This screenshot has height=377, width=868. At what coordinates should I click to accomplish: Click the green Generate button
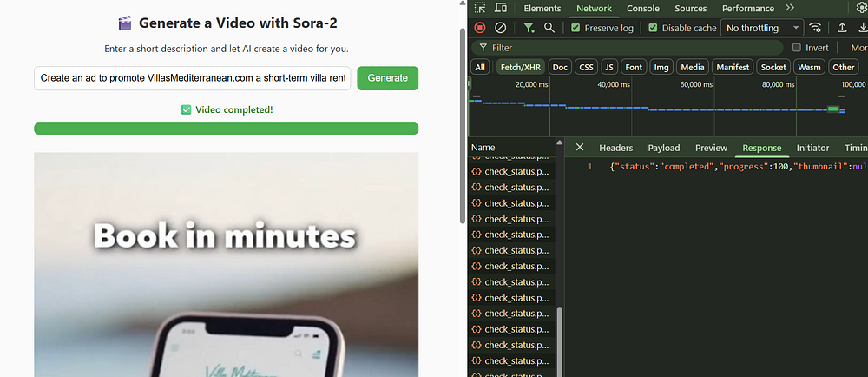click(387, 78)
